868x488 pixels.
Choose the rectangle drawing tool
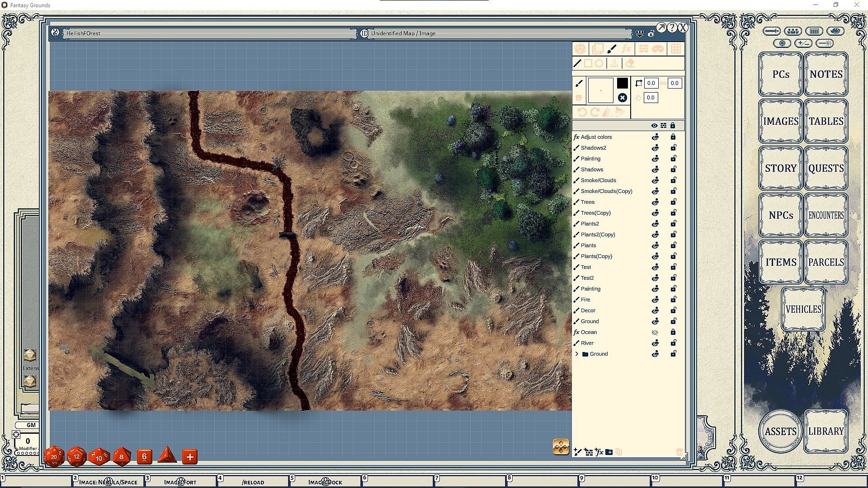click(x=588, y=64)
